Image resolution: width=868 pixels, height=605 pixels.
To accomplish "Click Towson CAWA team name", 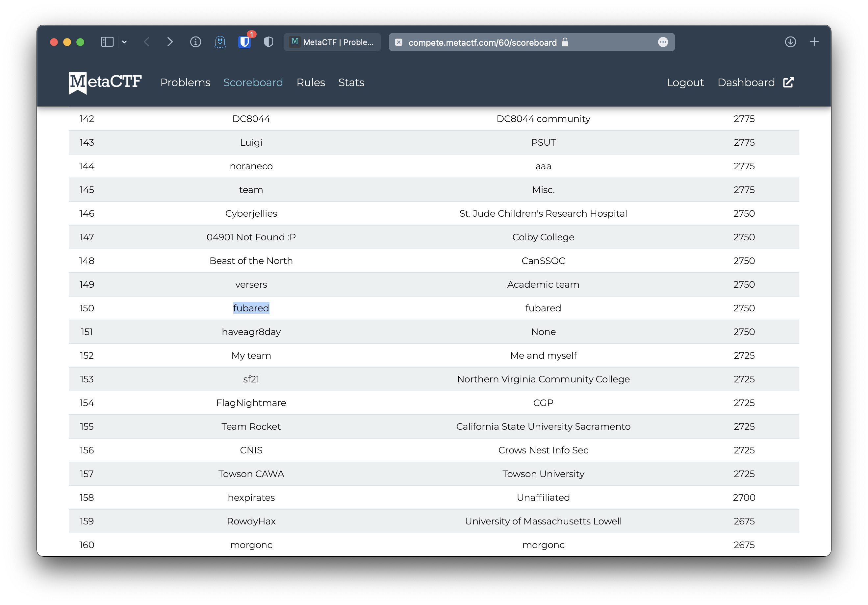I will [x=251, y=474].
